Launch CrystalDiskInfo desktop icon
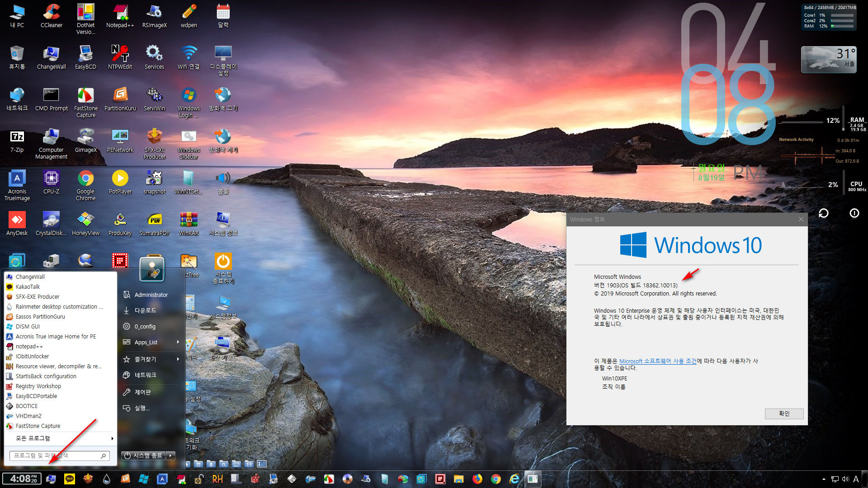 [51, 224]
